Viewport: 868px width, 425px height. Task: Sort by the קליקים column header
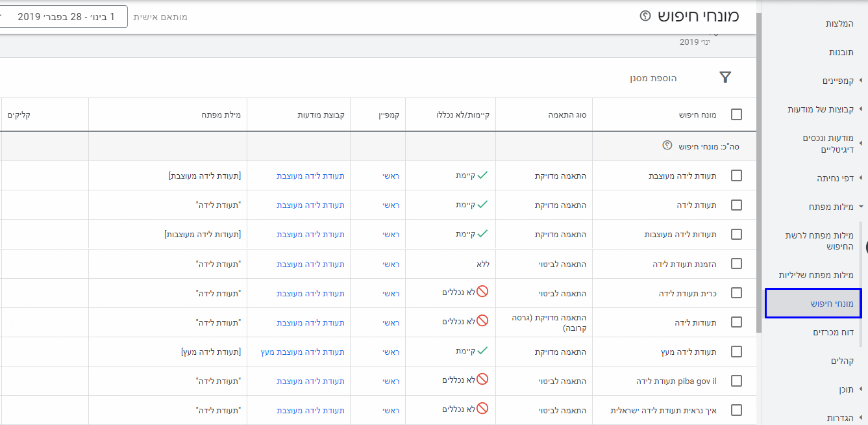tap(19, 114)
